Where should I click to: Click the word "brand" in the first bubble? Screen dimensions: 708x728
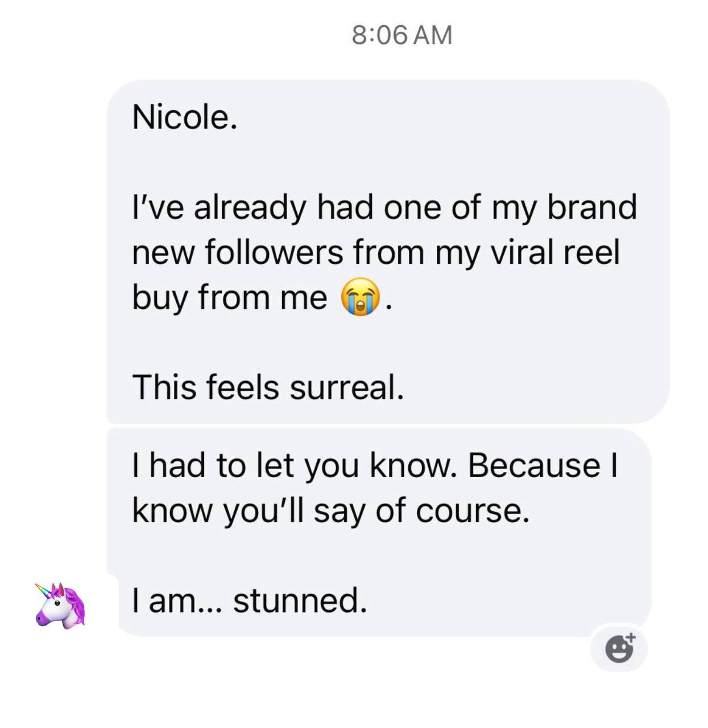(x=591, y=207)
